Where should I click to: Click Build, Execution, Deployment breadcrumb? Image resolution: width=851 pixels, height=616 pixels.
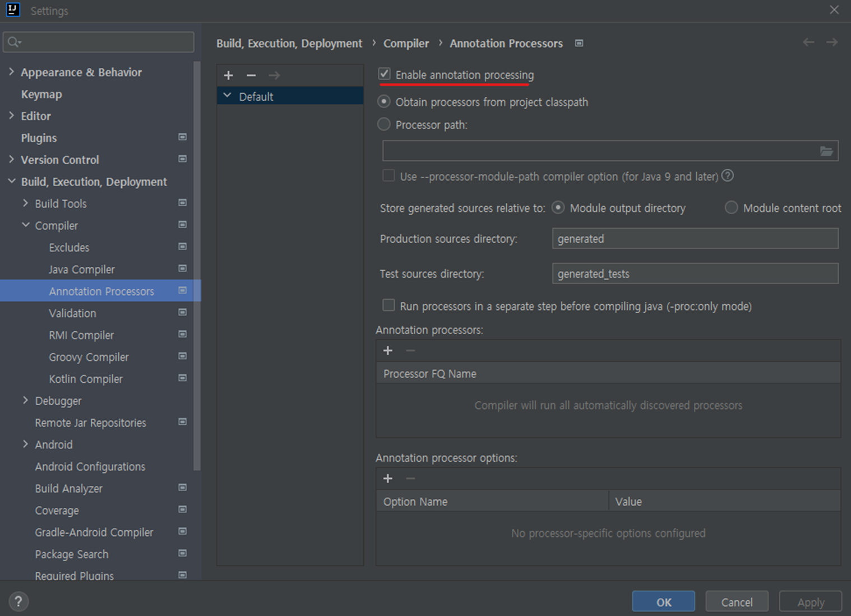pos(289,43)
